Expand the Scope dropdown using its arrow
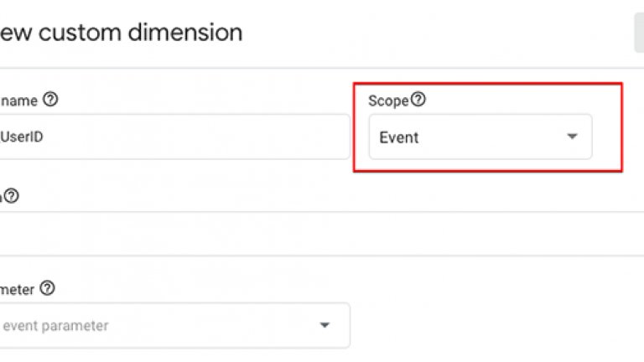 click(572, 137)
